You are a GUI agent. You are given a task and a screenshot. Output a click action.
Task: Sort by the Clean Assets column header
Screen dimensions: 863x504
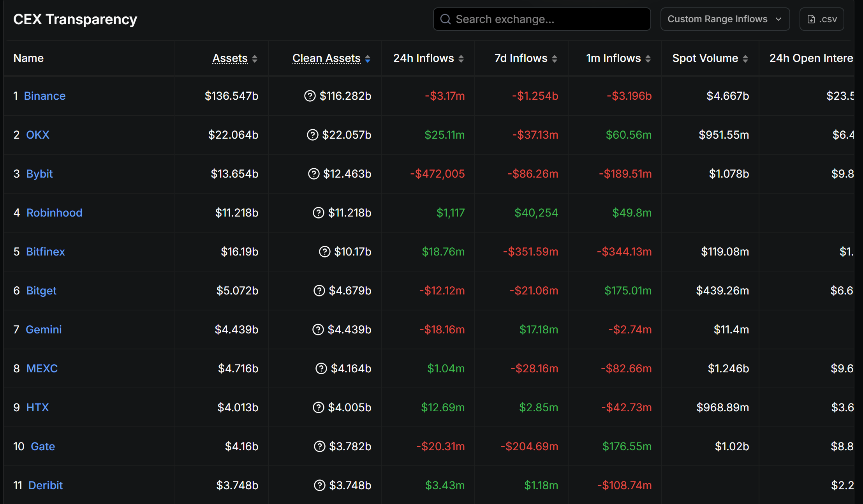tap(326, 58)
